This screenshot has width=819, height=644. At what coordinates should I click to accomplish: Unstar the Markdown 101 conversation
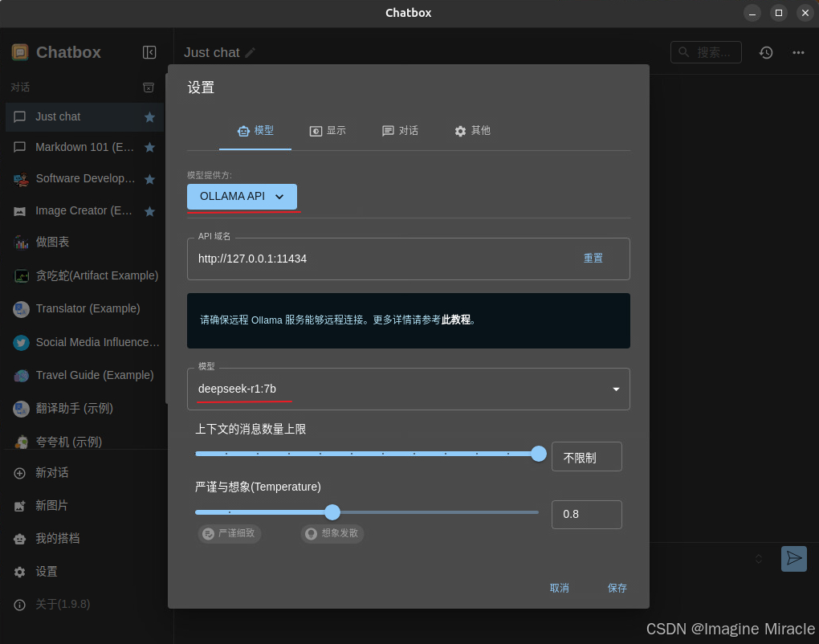pyautogui.click(x=149, y=147)
